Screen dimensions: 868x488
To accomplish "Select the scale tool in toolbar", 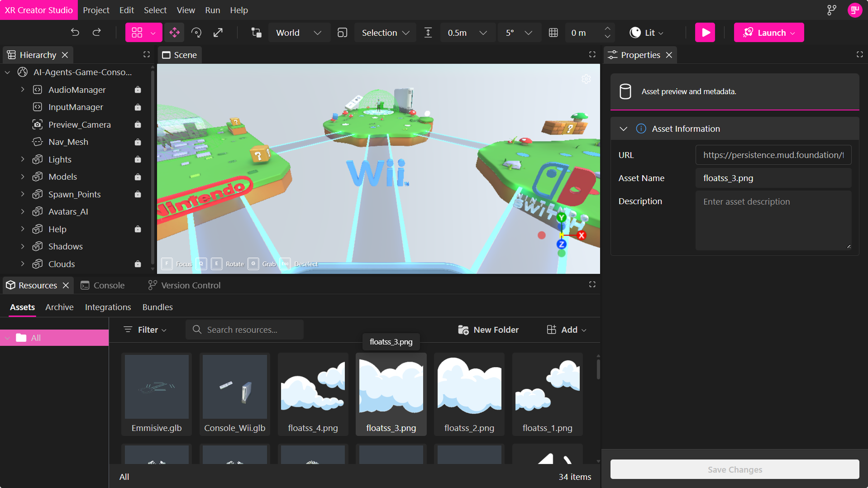I will pyautogui.click(x=218, y=33).
